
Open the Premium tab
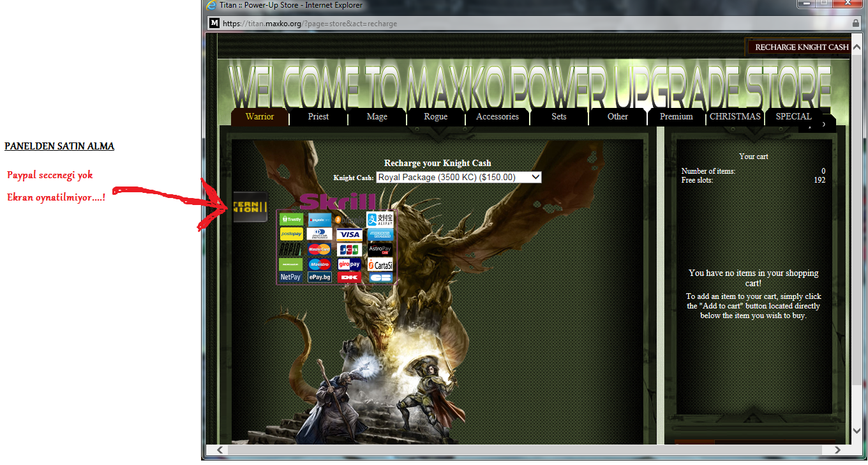tap(677, 116)
